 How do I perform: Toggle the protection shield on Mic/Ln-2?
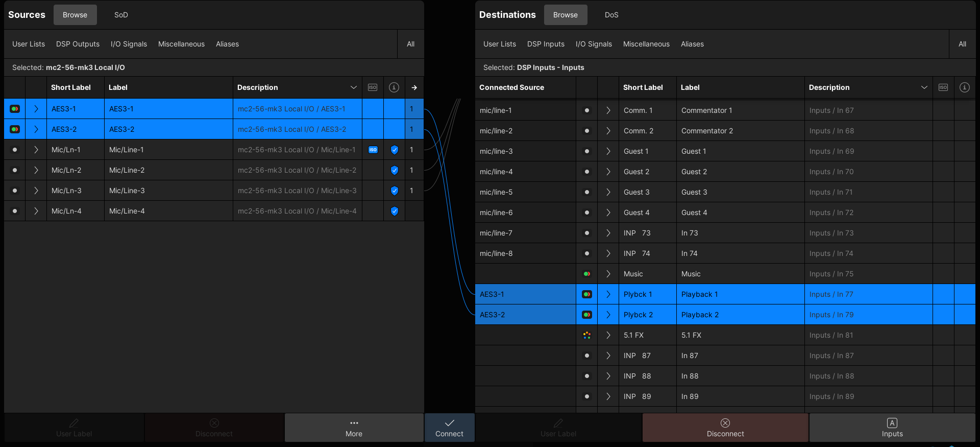tap(394, 170)
